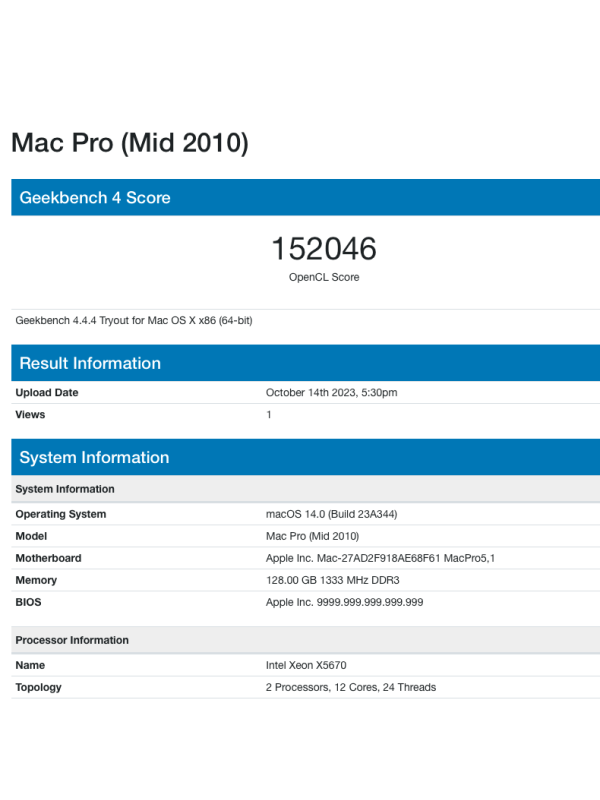Click the OpenCL Score label
This screenshot has width=600, height=800.
(324, 277)
